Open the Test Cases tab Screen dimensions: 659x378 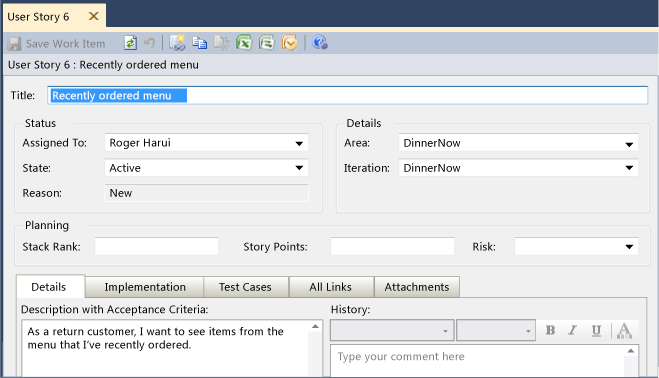pos(245,287)
